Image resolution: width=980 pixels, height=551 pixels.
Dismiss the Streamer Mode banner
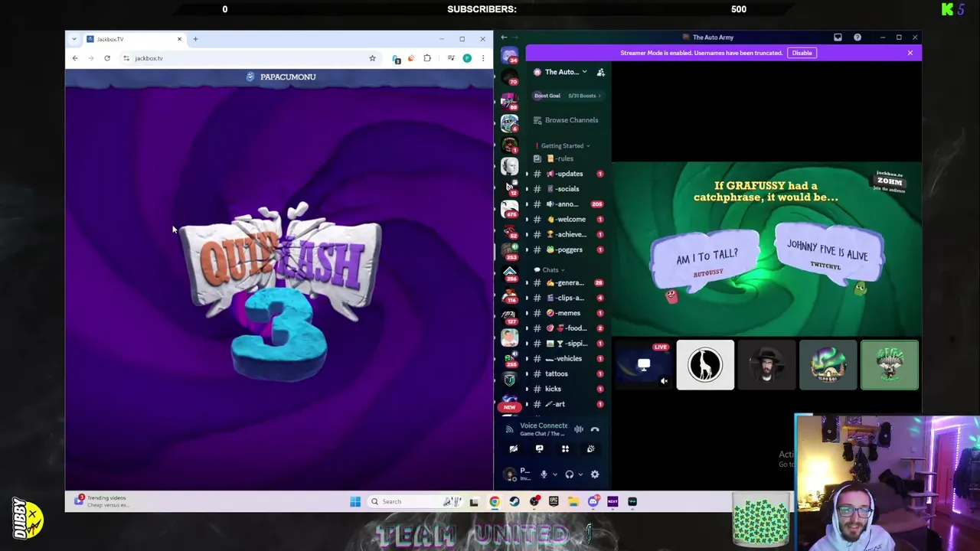pyautogui.click(x=910, y=53)
